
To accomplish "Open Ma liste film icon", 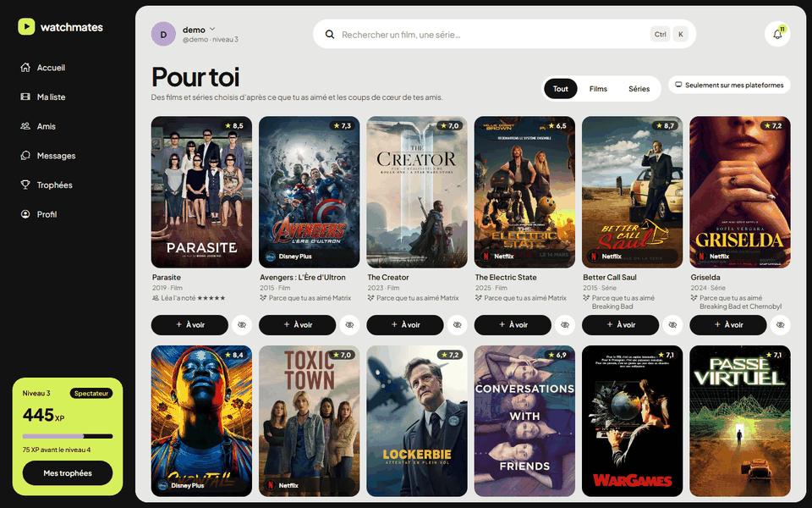I will point(25,97).
